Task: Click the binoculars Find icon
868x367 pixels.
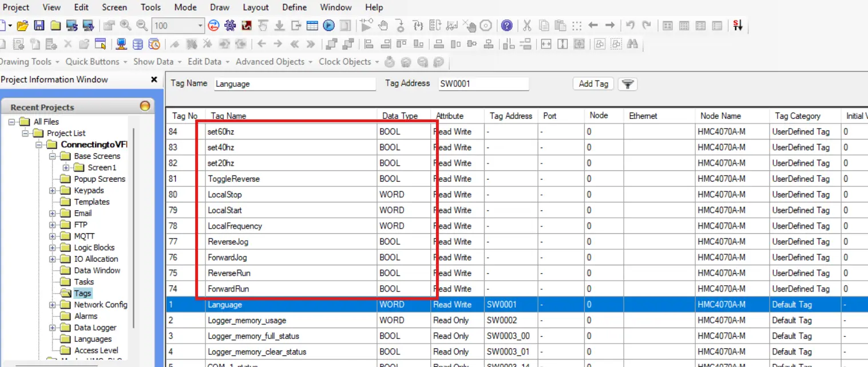Action: tap(632, 44)
